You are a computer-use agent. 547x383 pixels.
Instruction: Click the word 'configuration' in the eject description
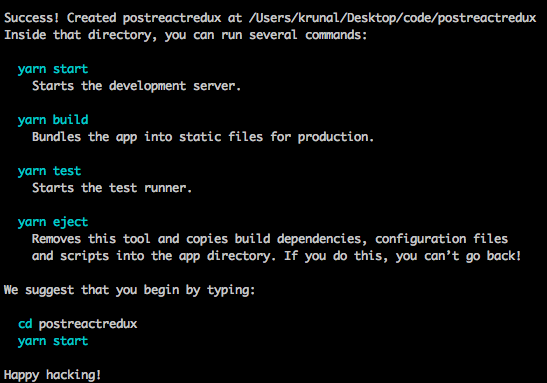coord(420,239)
